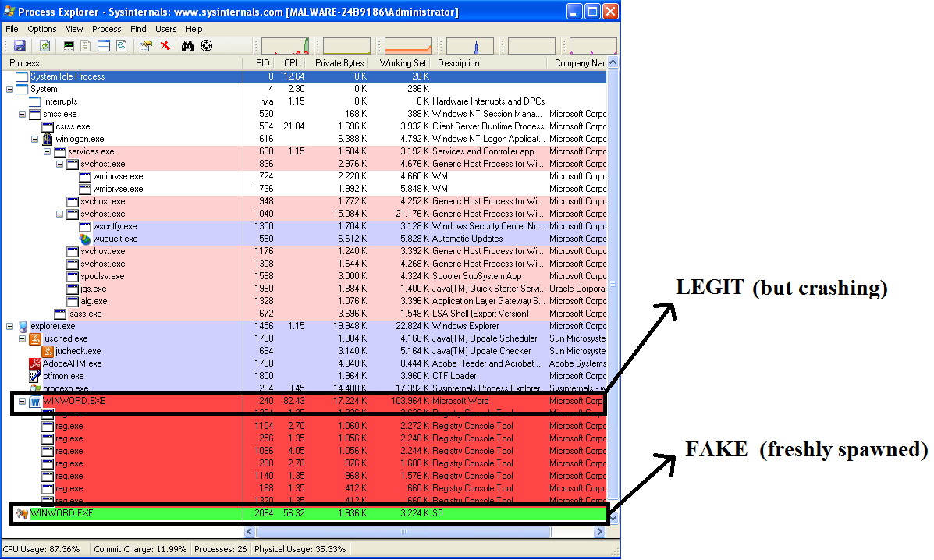This screenshot has width=934, height=560.
Task: Click the Save toolbar icon
Action: click(20, 46)
